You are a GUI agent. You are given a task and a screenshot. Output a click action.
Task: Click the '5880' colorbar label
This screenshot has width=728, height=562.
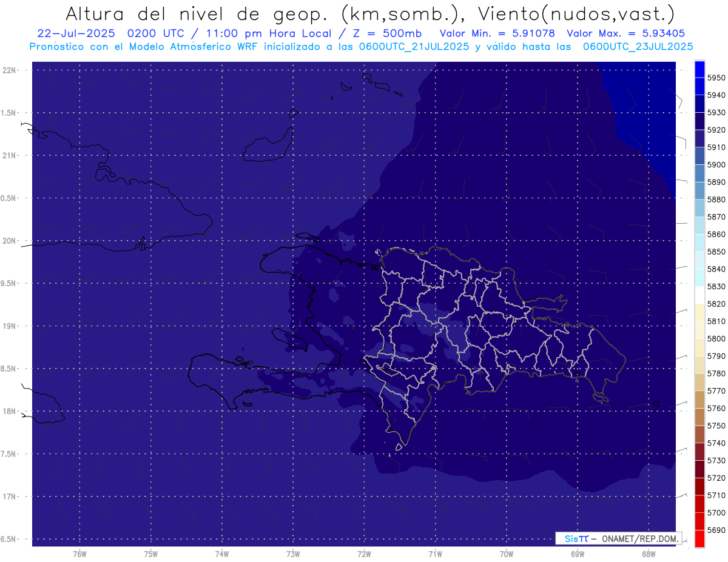pos(716,199)
